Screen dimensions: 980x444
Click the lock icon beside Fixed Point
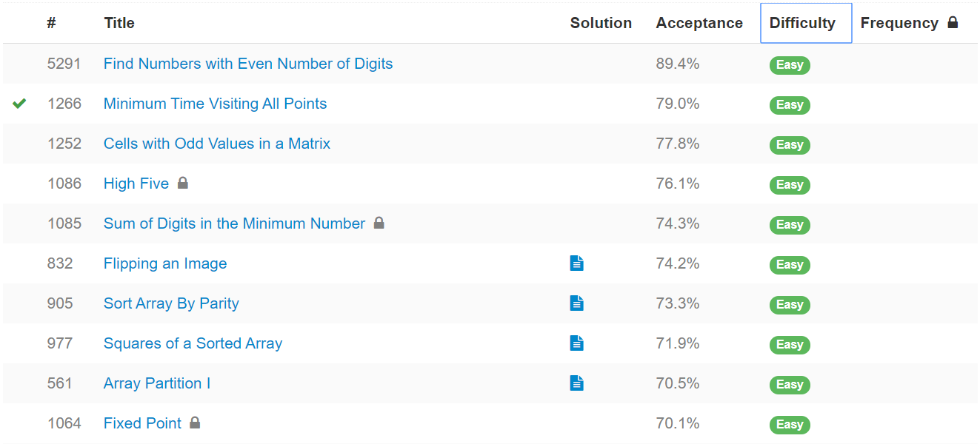click(x=195, y=423)
